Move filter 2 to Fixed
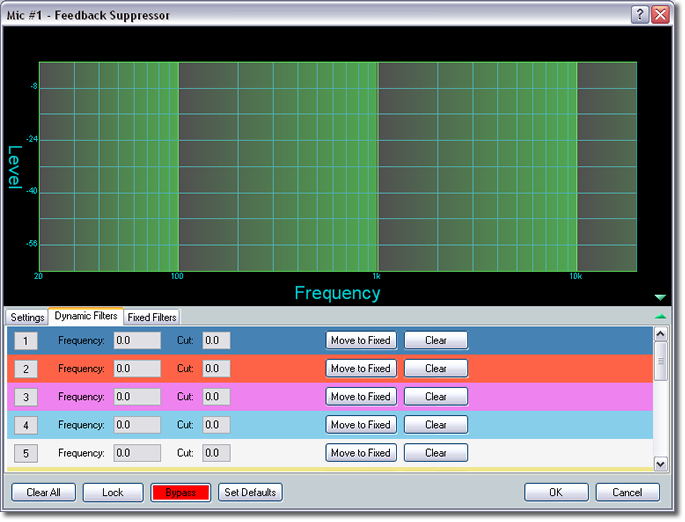This screenshot has width=685, height=522. pyautogui.click(x=361, y=369)
